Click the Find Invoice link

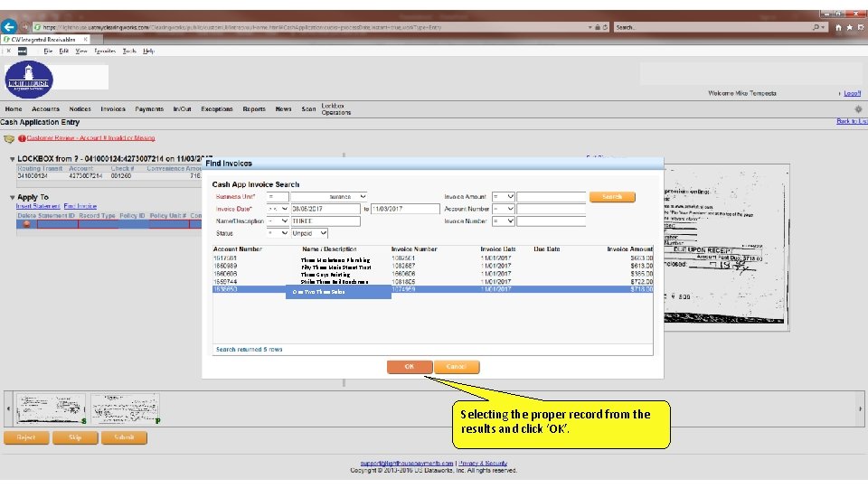[80, 206]
